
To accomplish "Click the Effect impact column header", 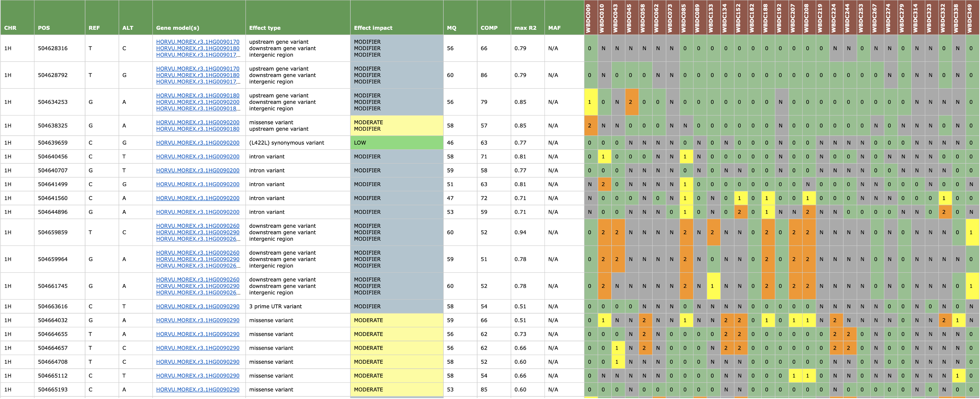I will point(373,28).
